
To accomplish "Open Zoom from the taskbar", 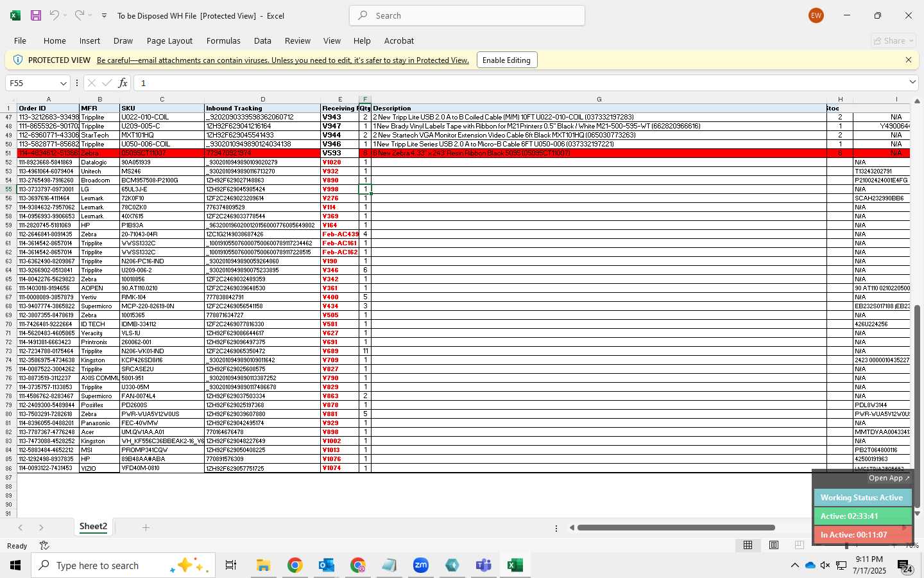I will (x=421, y=565).
